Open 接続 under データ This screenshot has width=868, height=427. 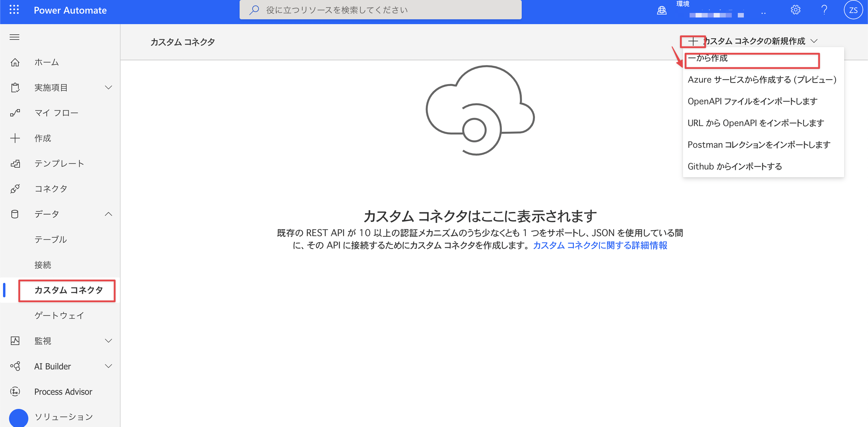pyautogui.click(x=43, y=265)
